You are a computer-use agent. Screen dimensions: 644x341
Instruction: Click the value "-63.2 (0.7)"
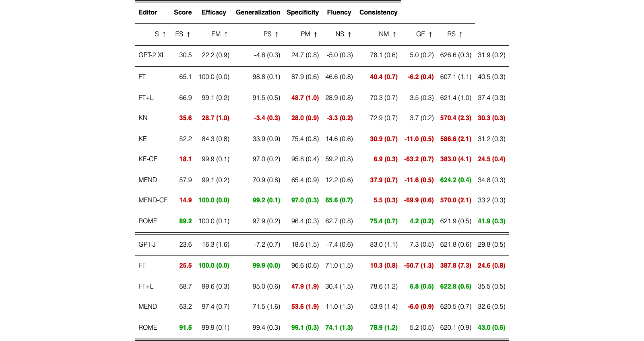click(419, 159)
